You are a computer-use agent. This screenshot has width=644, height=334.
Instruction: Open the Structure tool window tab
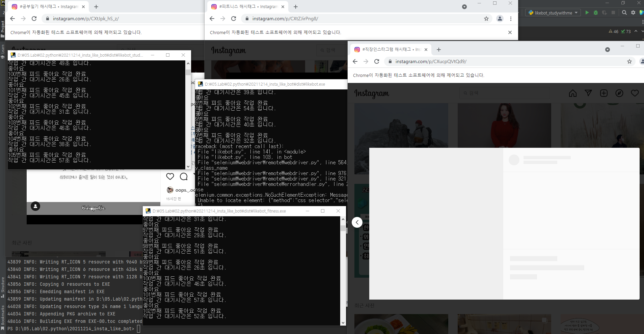2,287
